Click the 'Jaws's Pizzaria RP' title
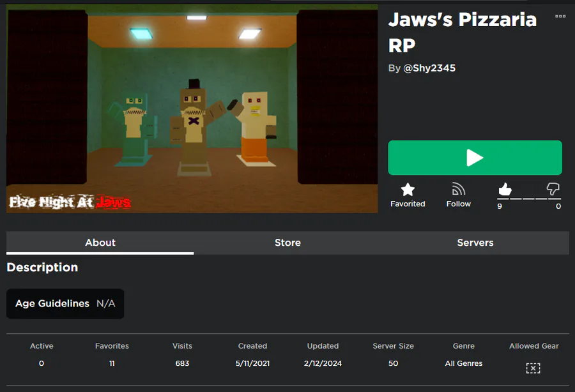The height and width of the screenshot is (392, 575). click(463, 33)
